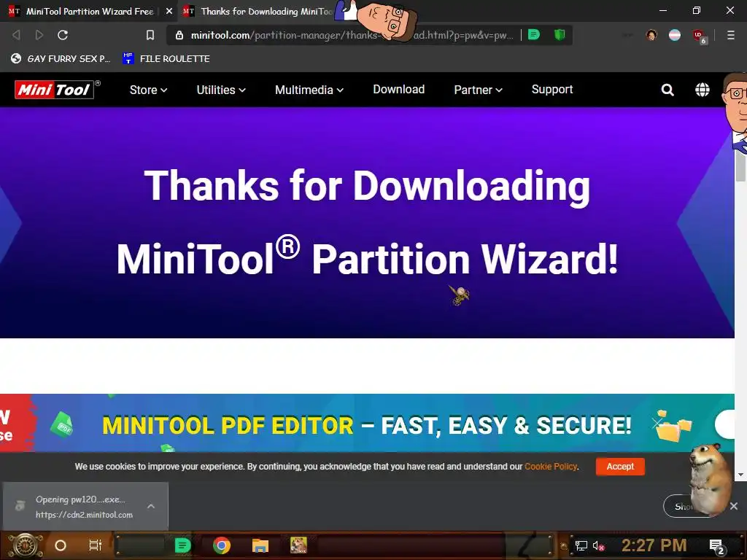
Task: Click the muted volume tray icon
Action: [x=598, y=545]
